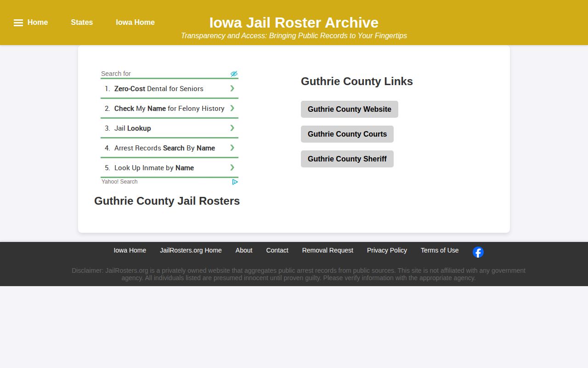588x368 pixels.
Task: Go to Home in the top navigation
Action: tap(38, 23)
